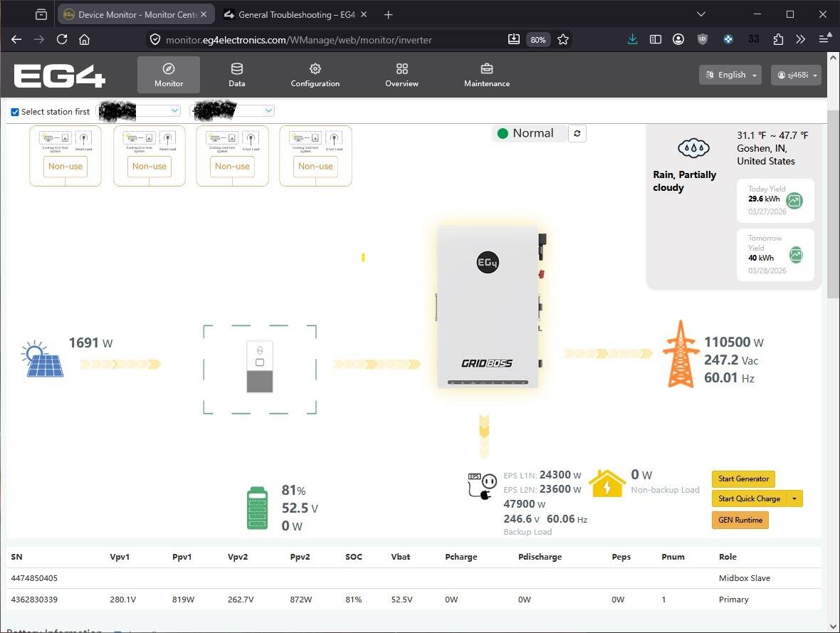Click the EPS backup load plug icon
This screenshot has width=840, height=633.
481,485
